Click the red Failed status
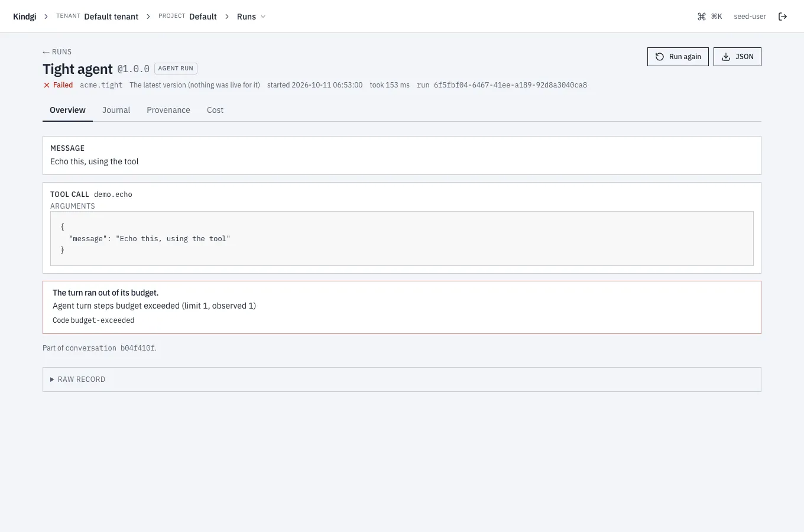 pyautogui.click(x=58, y=85)
